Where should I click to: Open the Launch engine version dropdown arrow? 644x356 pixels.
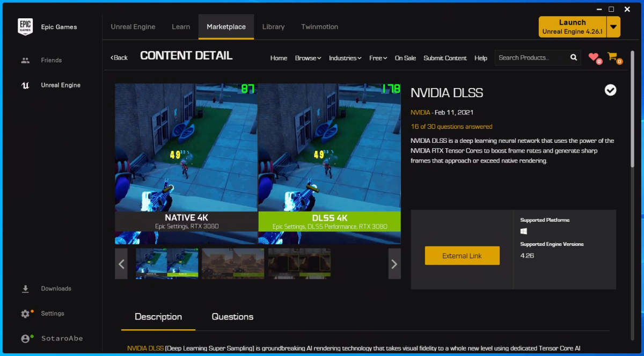point(613,27)
